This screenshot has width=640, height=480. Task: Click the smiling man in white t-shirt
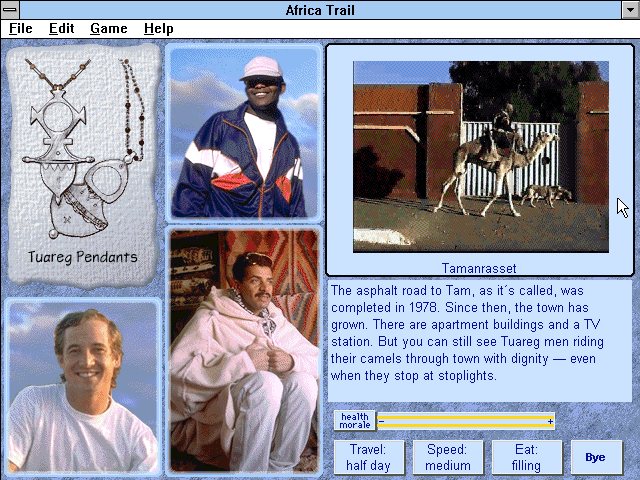[83, 387]
